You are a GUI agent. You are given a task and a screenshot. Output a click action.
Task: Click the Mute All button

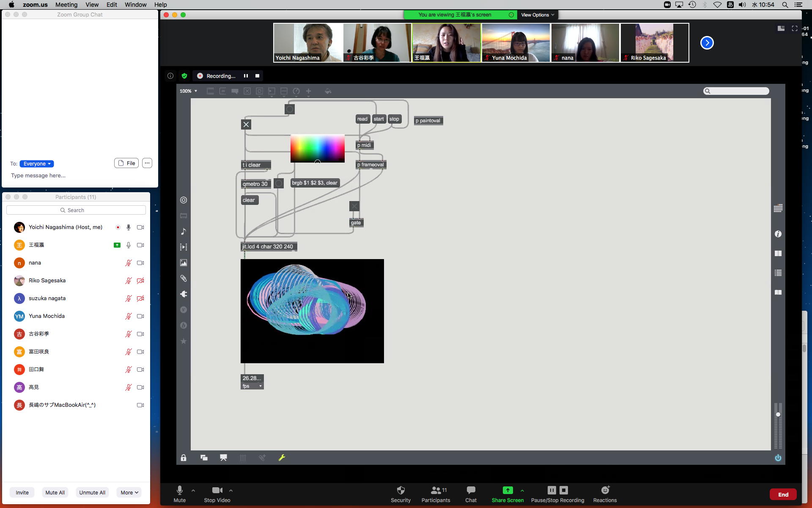(x=55, y=492)
